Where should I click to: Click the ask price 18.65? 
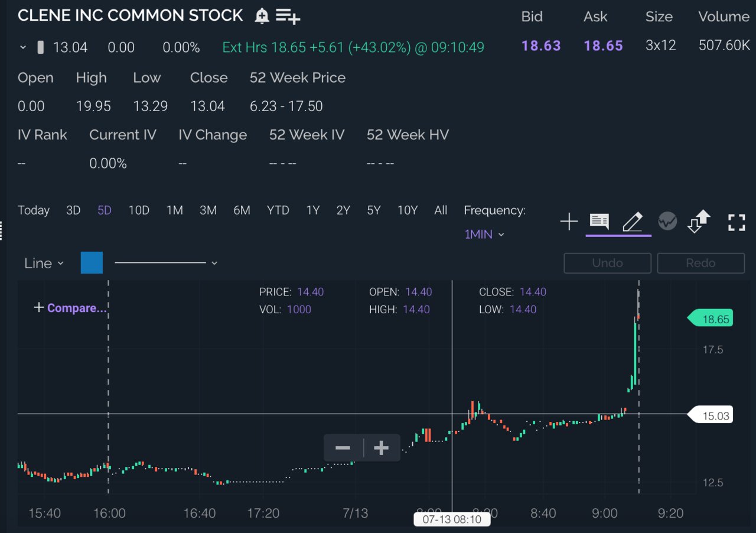(x=603, y=46)
